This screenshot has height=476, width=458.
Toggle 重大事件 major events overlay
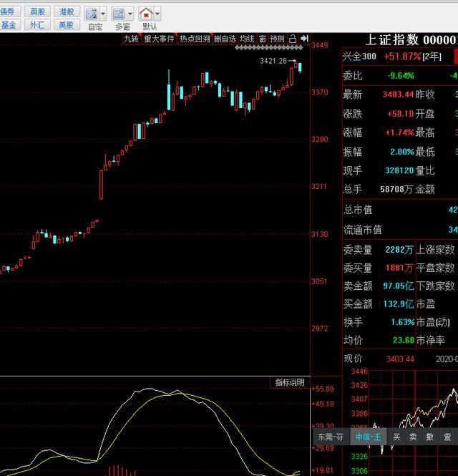pos(160,39)
